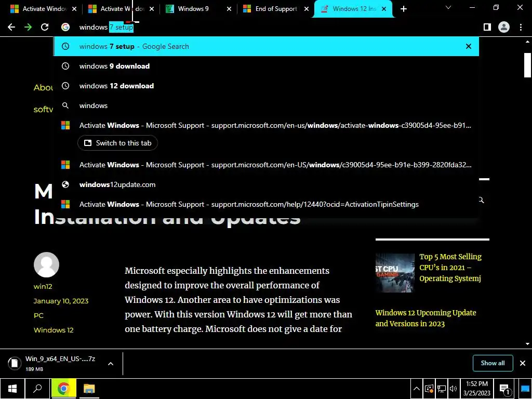
Task: Open the user profile avatar menu
Action: pos(504,27)
